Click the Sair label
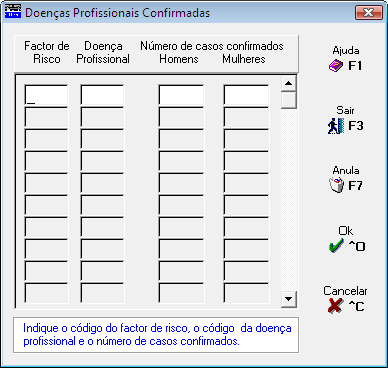The image size is (388, 368). point(345,110)
